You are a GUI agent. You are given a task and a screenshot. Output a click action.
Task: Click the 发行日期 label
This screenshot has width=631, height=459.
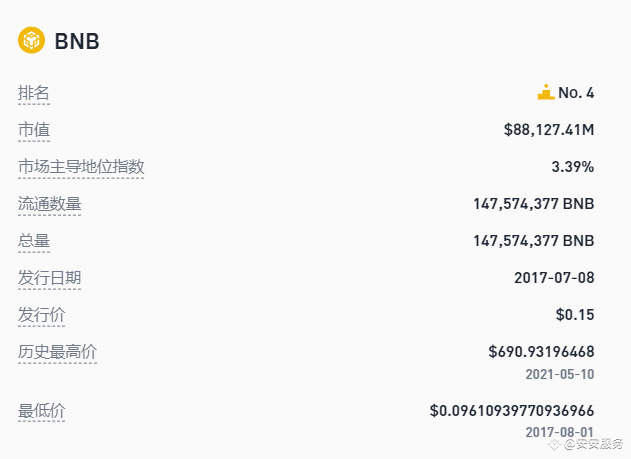(49, 278)
